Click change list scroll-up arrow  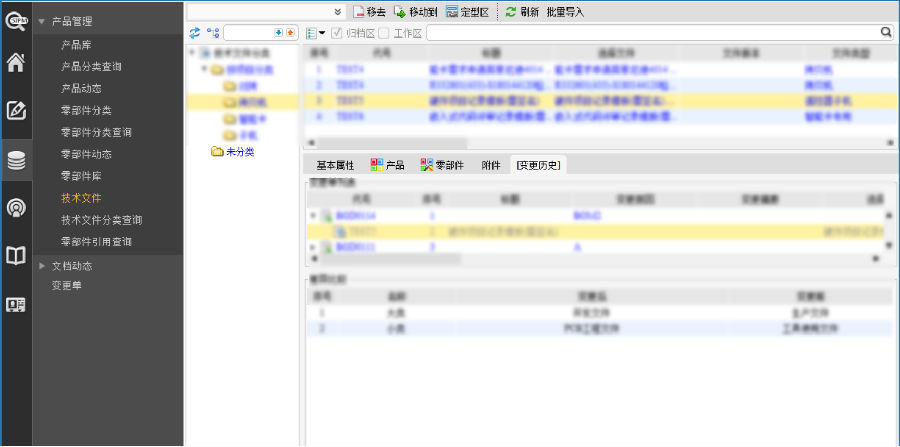click(x=889, y=215)
